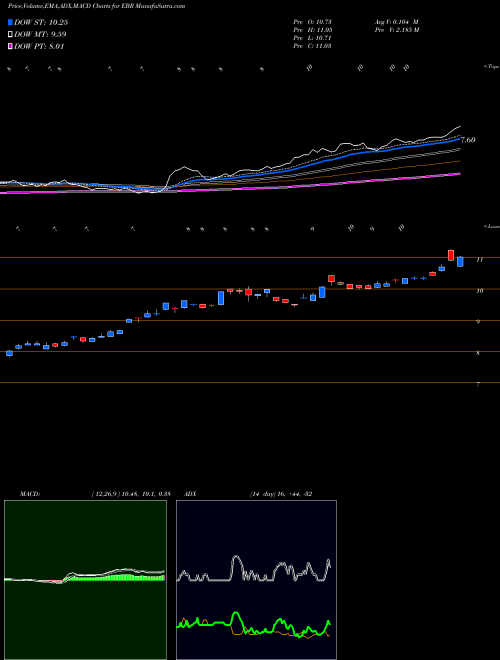Click the price axis label 10
Image resolution: width=500 pixels, height=660 pixels.
[479, 291]
